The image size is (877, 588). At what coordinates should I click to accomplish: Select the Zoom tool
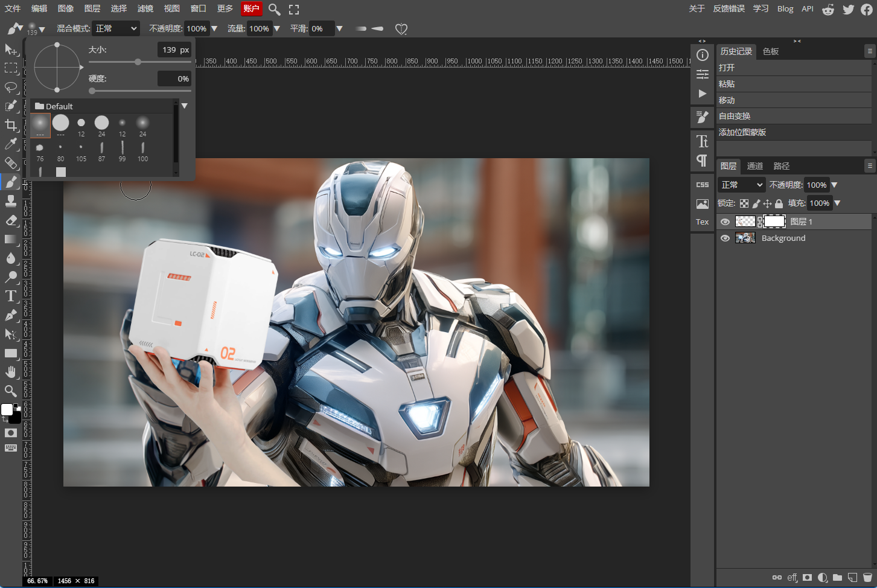pos(11,391)
